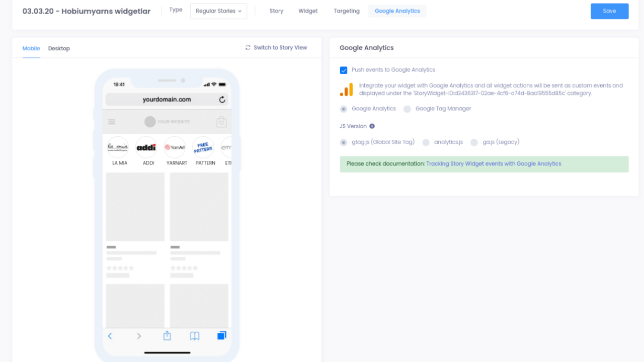Select the Google Tag Manager radio option
This screenshot has width=644, height=362.
click(x=408, y=109)
